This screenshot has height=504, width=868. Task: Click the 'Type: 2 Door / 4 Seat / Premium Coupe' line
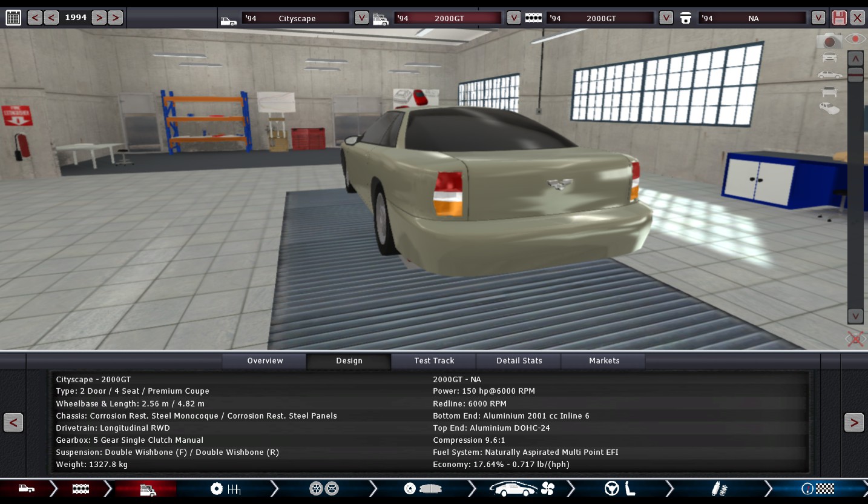[133, 391]
